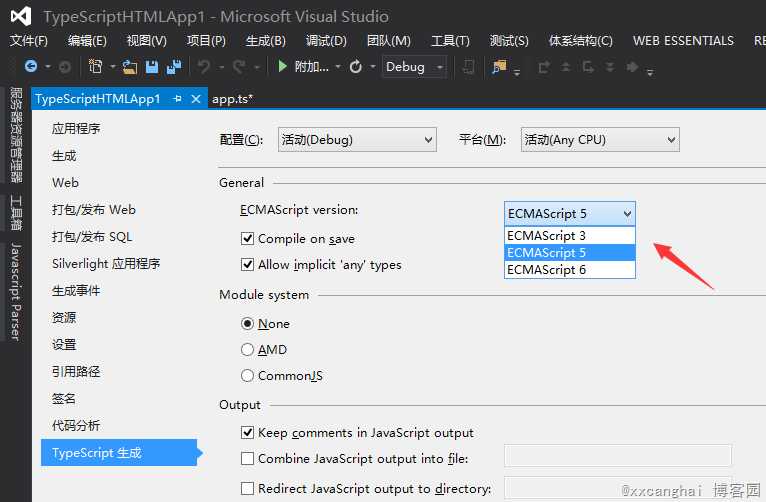Click the Step Over toolbar icon

tap(566, 66)
